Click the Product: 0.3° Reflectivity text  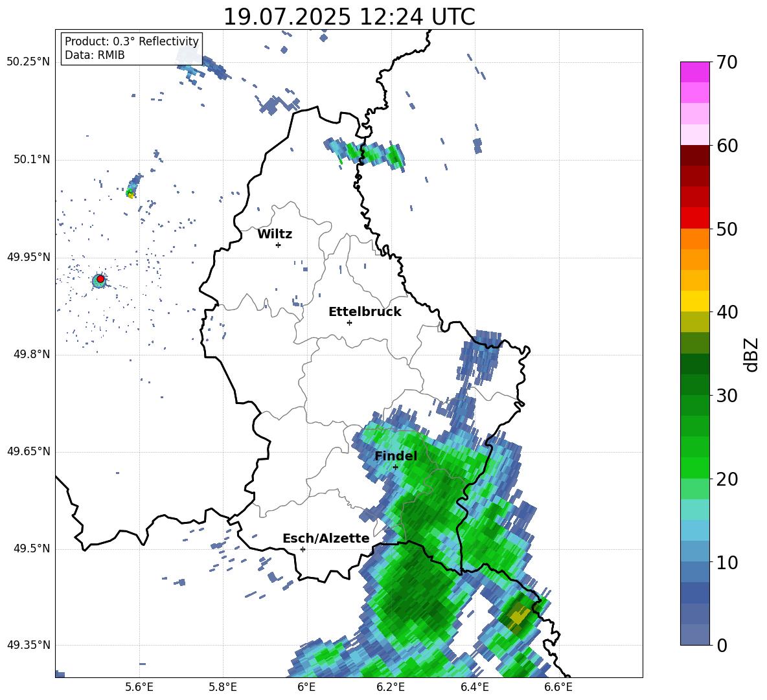pos(132,41)
